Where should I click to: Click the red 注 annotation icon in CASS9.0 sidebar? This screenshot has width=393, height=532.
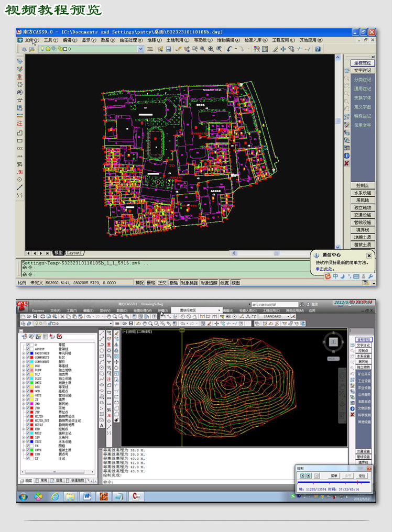click(x=20, y=124)
